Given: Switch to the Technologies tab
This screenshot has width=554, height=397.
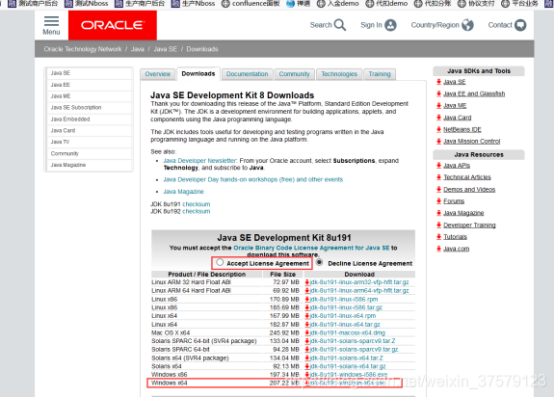Looking at the screenshot, I should [339, 74].
